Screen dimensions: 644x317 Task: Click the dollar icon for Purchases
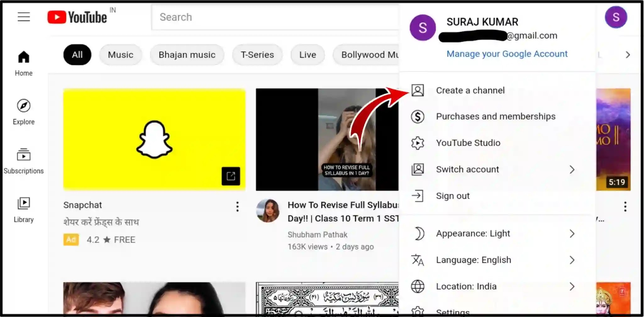418,117
